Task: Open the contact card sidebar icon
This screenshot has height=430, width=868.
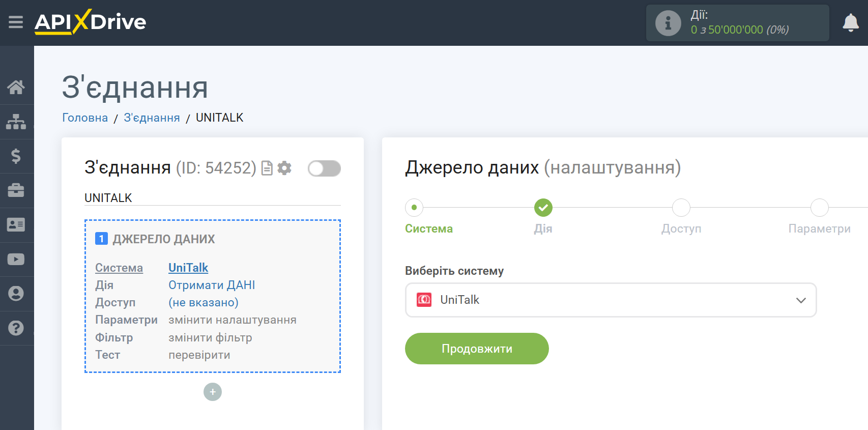Action: click(16, 224)
